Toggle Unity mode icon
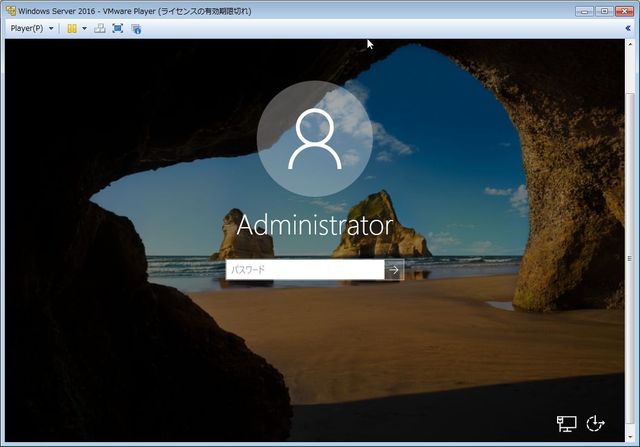Image resolution: width=640 pixels, height=447 pixels. (x=136, y=29)
